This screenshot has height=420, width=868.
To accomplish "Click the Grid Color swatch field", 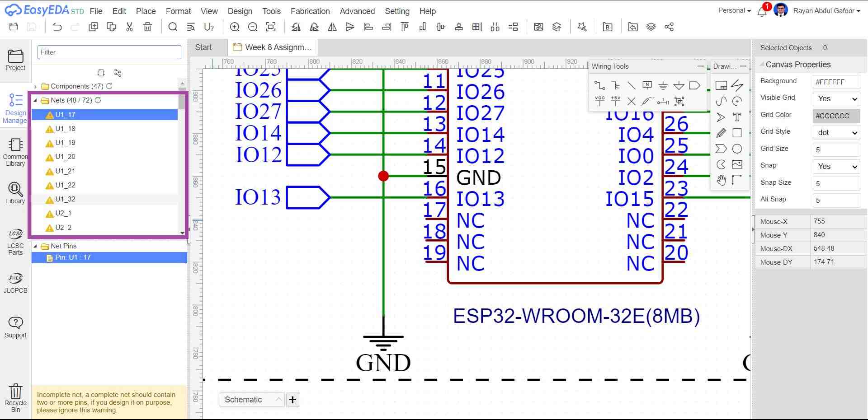I will pos(836,116).
